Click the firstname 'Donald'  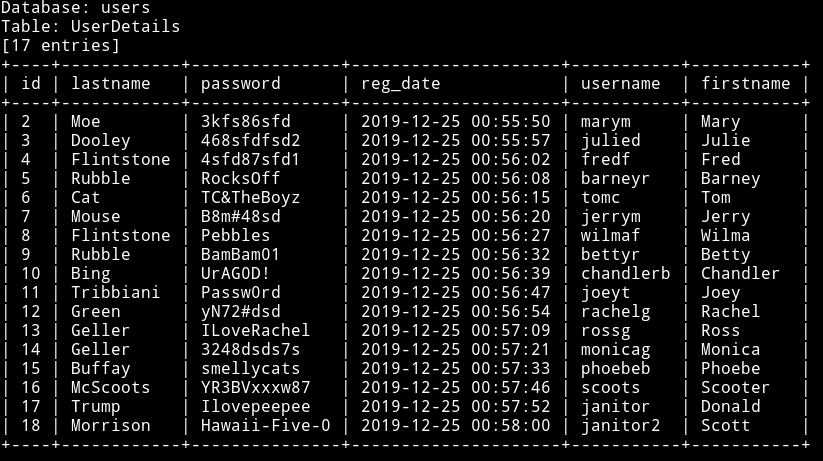730,406
